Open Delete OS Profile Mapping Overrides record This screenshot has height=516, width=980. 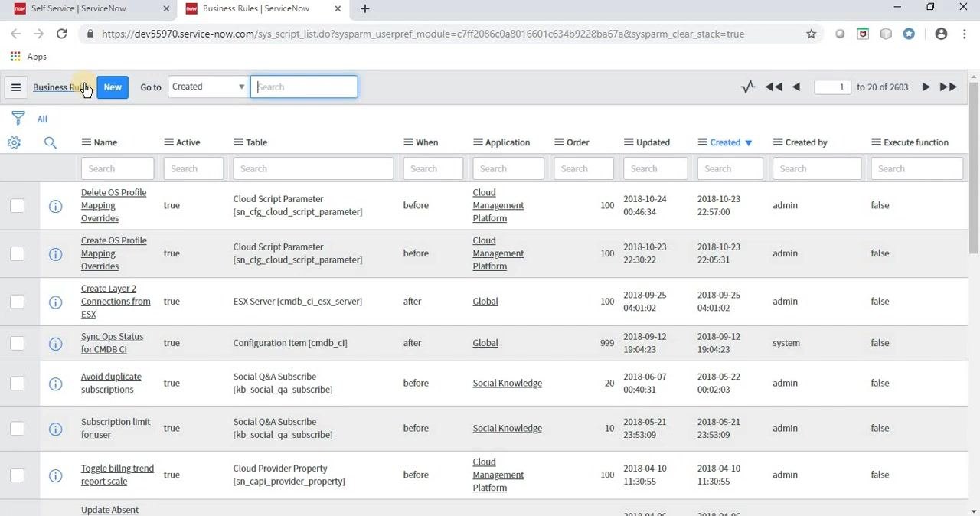(113, 205)
